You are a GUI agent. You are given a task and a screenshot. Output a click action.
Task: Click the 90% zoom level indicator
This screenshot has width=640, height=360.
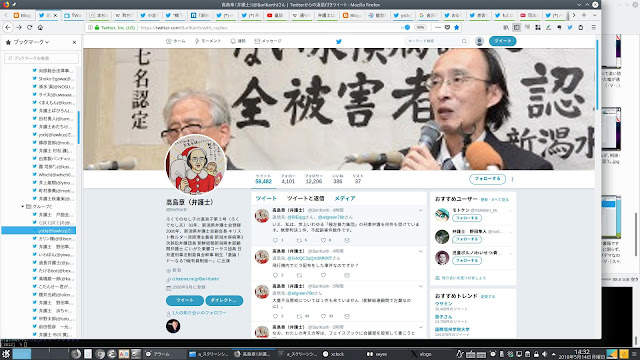(420, 27)
